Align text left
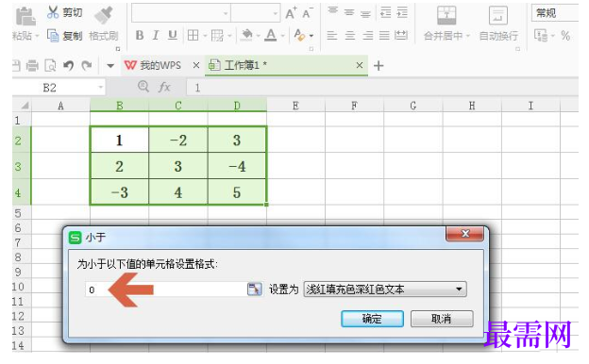 pos(331,36)
